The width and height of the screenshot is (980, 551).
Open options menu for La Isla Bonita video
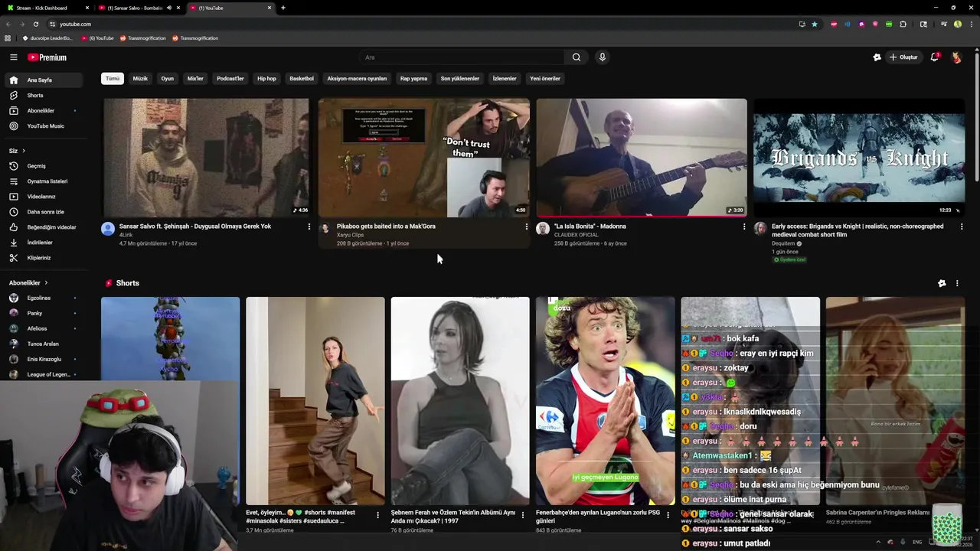(x=743, y=227)
